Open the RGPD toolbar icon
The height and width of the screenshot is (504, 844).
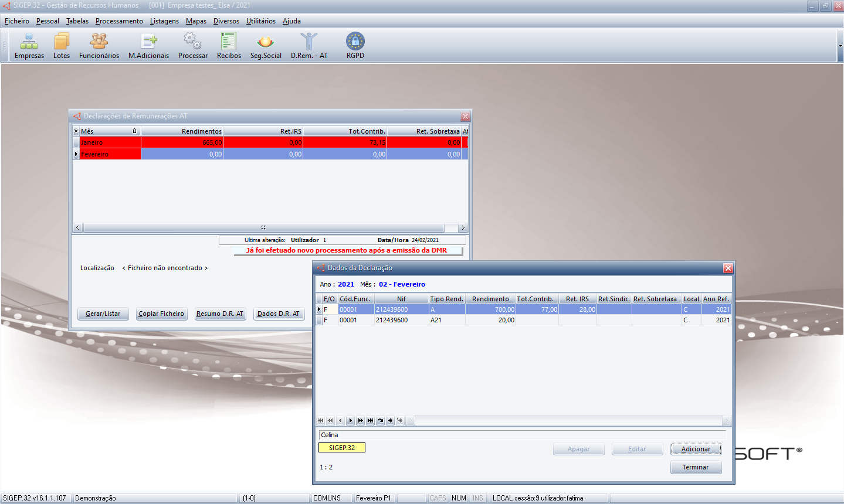coord(355,46)
